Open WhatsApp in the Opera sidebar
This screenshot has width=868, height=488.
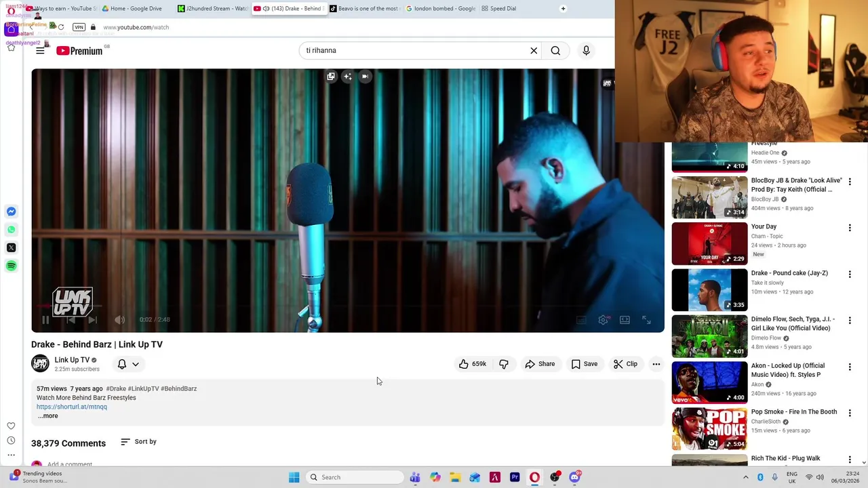point(11,230)
